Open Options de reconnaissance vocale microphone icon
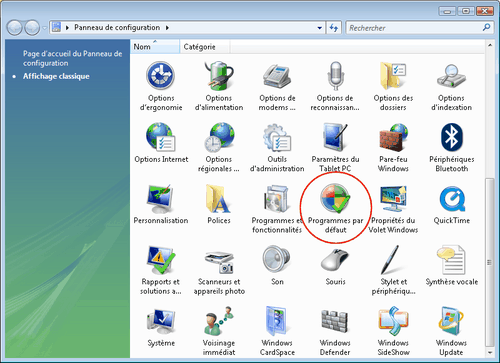The image size is (500, 363). pyautogui.click(x=335, y=76)
